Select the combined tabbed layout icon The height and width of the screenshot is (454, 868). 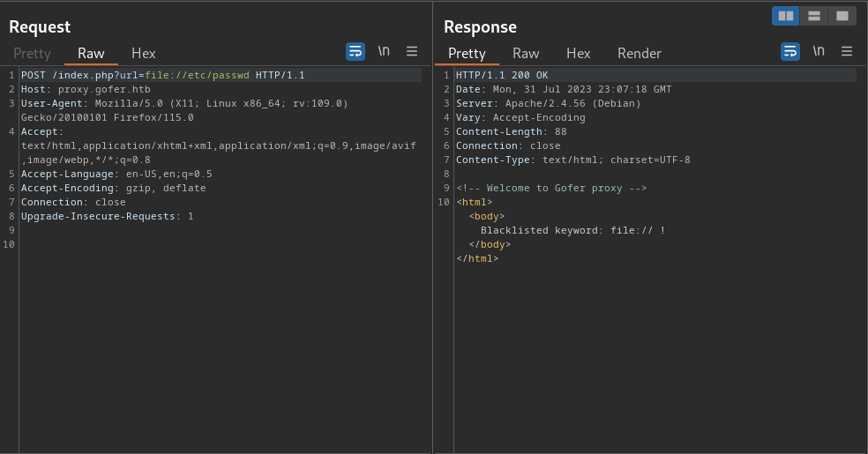click(842, 16)
